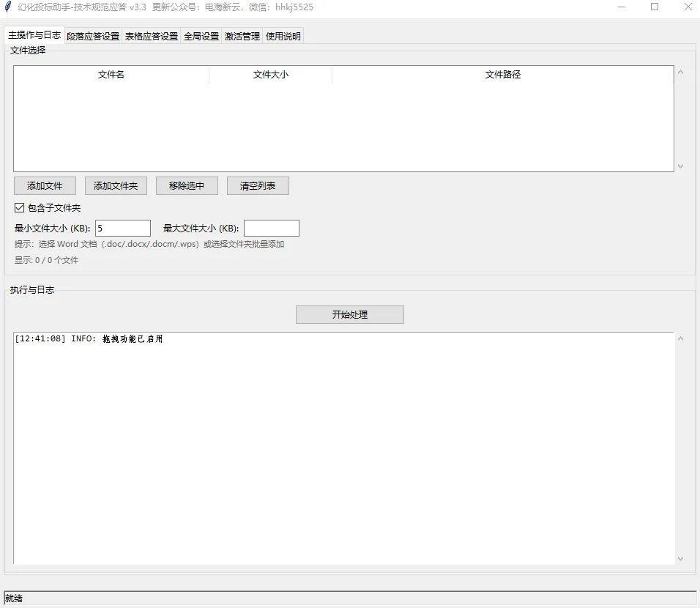Click the 添加文件夹 button
Image resolution: width=700 pixels, height=608 pixels.
tap(116, 186)
